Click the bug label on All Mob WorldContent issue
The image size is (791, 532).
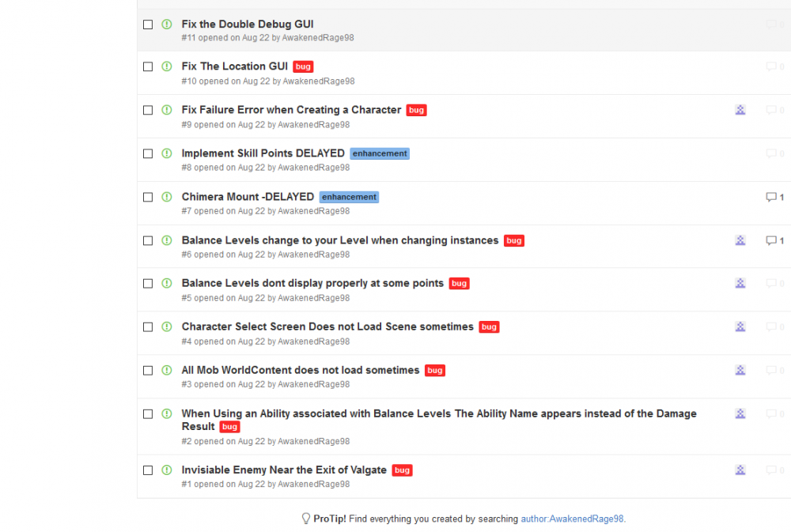435,370
